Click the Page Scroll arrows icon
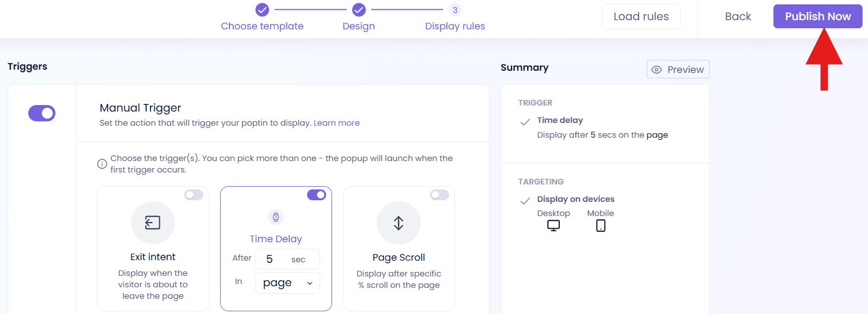Image resolution: width=868 pixels, height=314 pixels. point(398,223)
